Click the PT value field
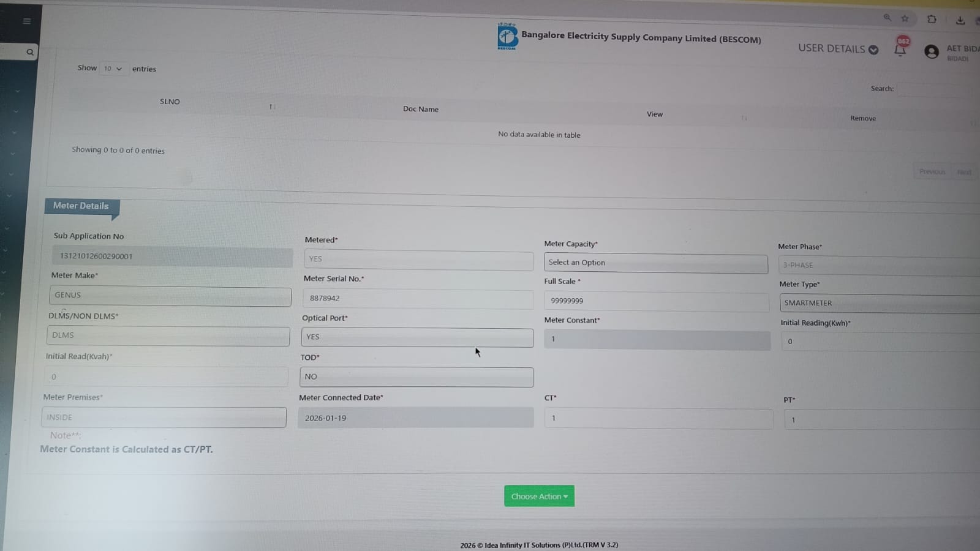Image resolution: width=980 pixels, height=551 pixels. (882, 420)
